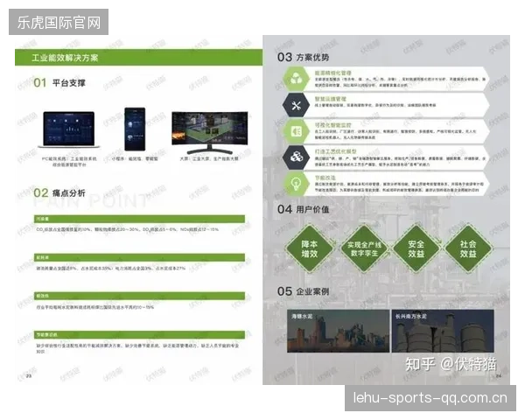525x420 pixels.
Task: Click the 能耗高 green bar
Action: (139, 257)
